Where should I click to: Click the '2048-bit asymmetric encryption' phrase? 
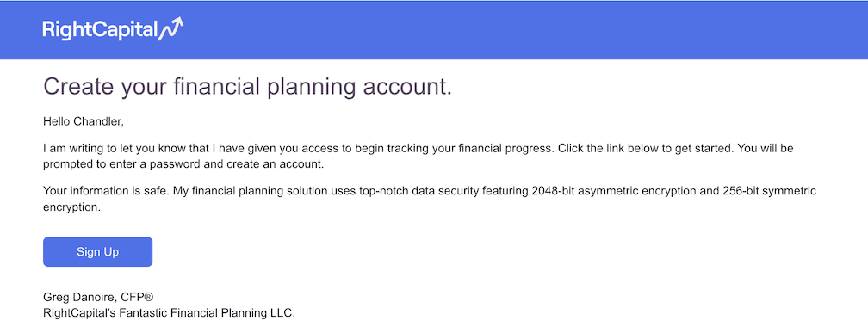(x=613, y=191)
